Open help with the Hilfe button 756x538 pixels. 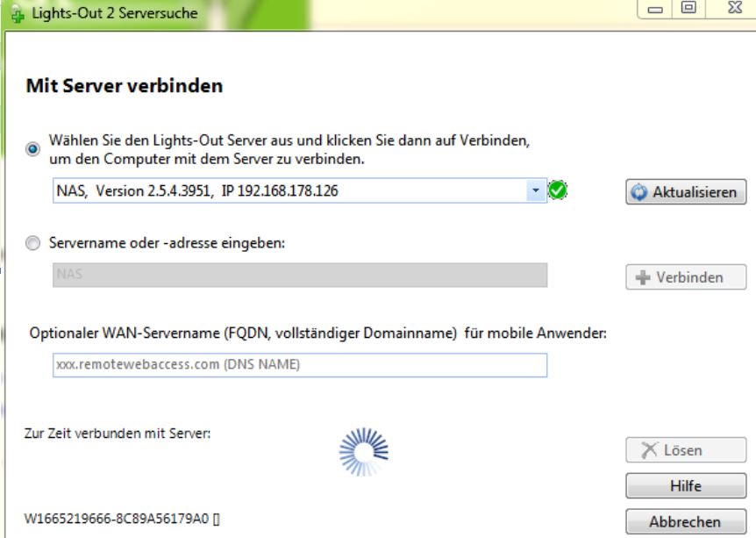tap(685, 485)
